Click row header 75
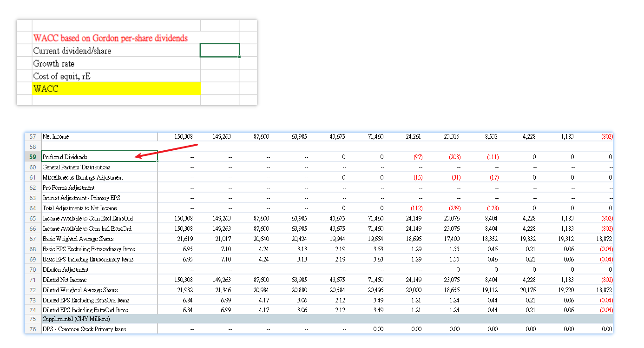Image resolution: width=644 pixels, height=348 pixels. point(33,319)
